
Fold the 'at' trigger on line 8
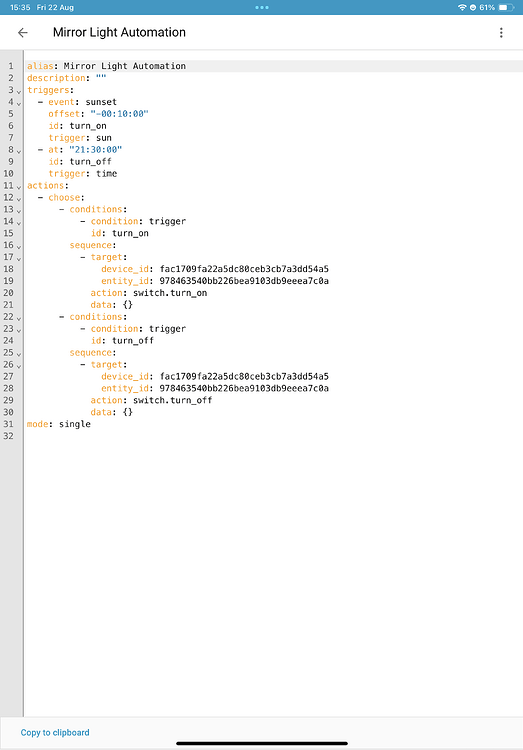coord(19,151)
